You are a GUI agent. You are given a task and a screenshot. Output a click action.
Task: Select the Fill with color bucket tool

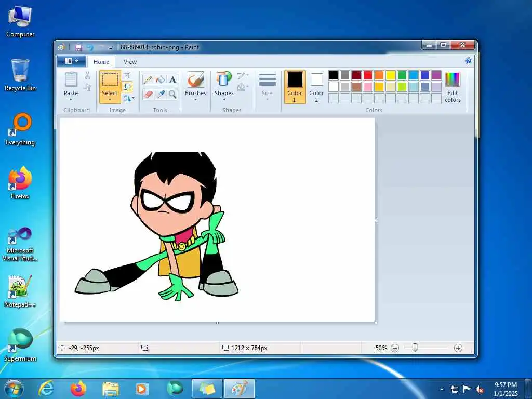(x=161, y=79)
